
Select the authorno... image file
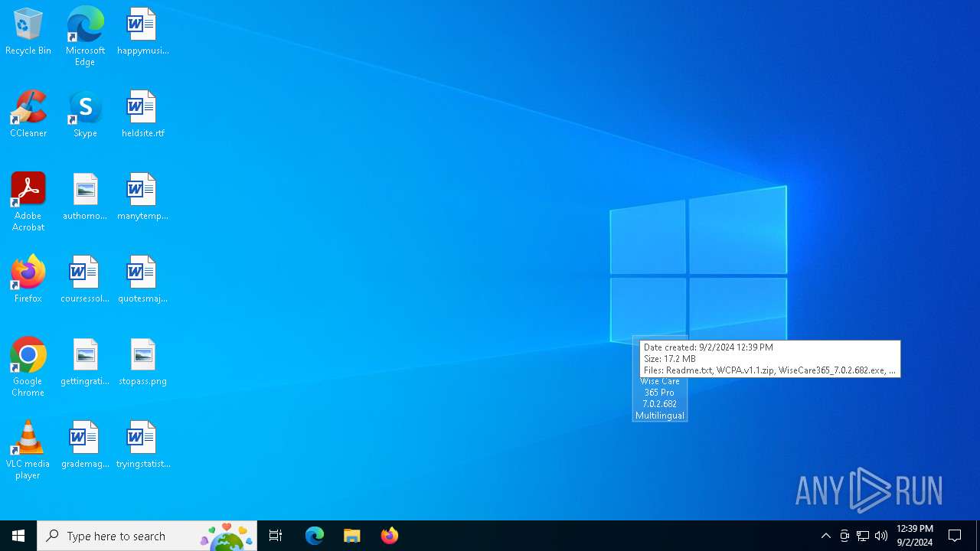point(85,197)
